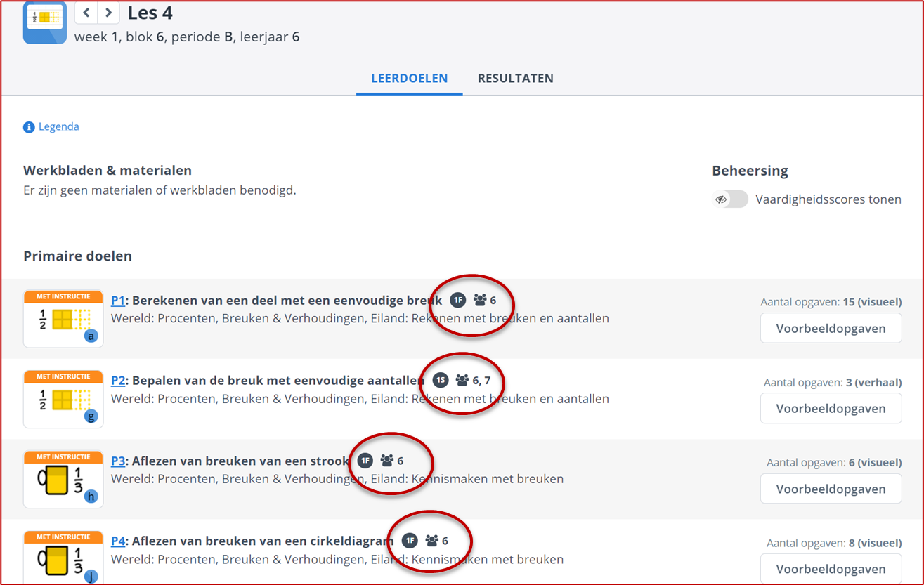Click Voorbeeldopgaven button for P3
Viewport: 924px width, 585px height.
tap(831, 489)
